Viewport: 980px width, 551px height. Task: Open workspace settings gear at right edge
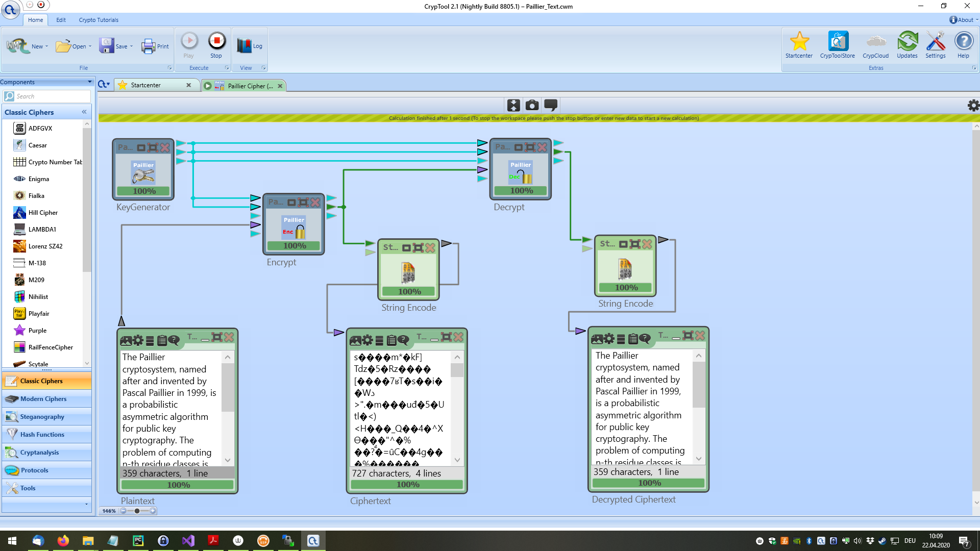point(973,105)
